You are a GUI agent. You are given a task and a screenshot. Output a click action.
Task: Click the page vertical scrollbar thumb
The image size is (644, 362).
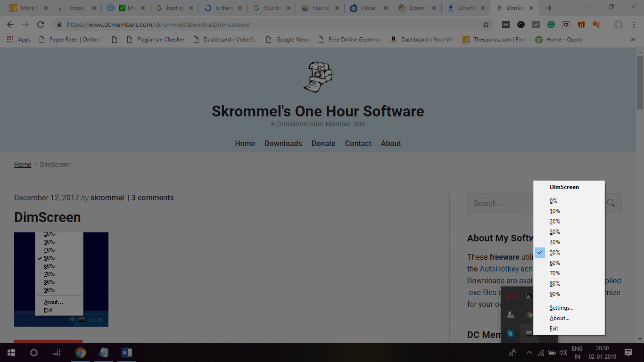pos(640,82)
